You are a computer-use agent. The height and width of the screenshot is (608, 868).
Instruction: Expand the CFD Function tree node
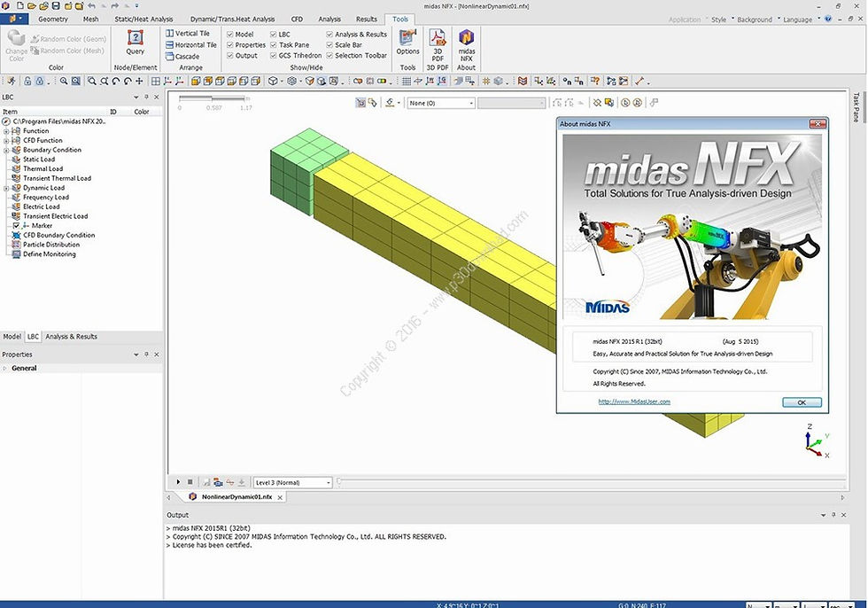pos(6,141)
